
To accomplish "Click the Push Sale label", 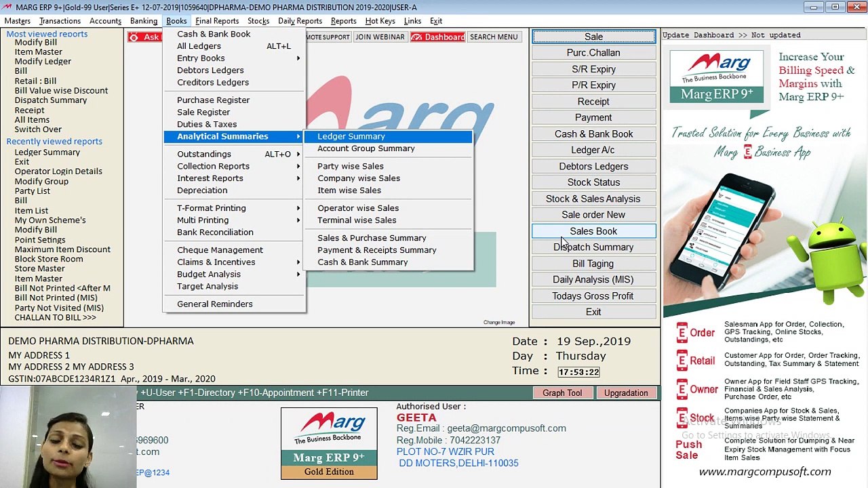I will (688, 449).
